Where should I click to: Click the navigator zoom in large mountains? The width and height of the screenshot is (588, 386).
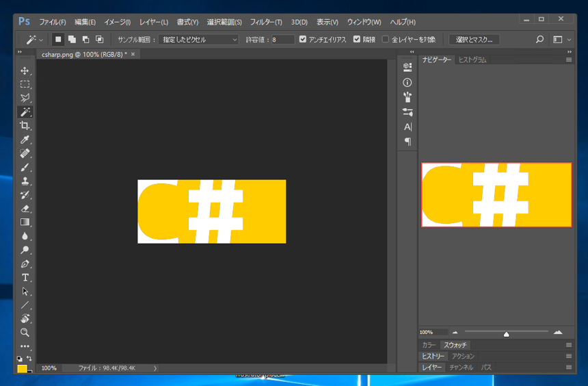click(558, 332)
